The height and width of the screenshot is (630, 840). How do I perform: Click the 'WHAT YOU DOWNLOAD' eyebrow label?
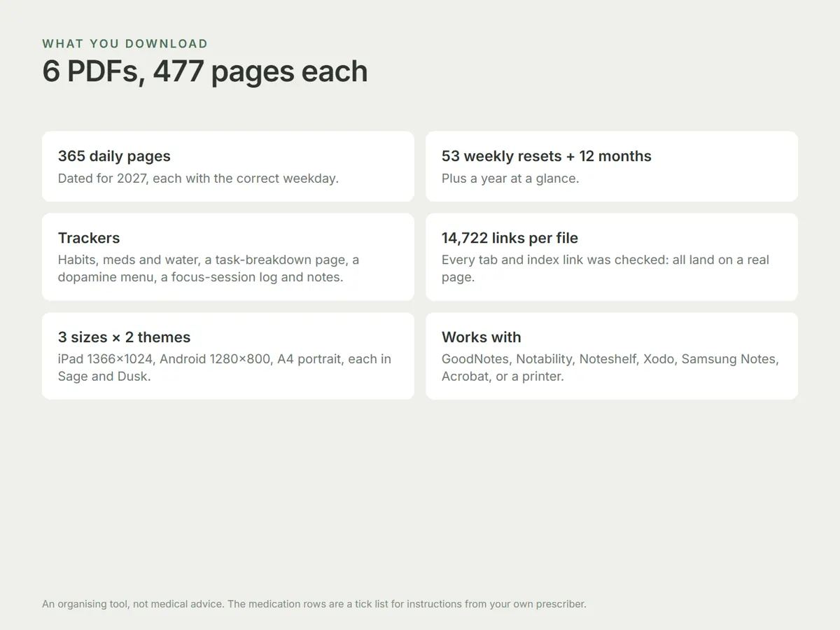(125, 43)
